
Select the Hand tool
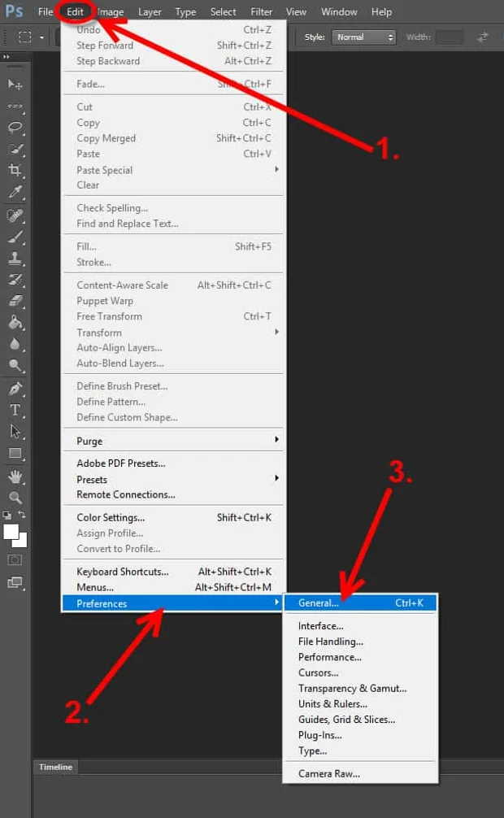click(15, 476)
